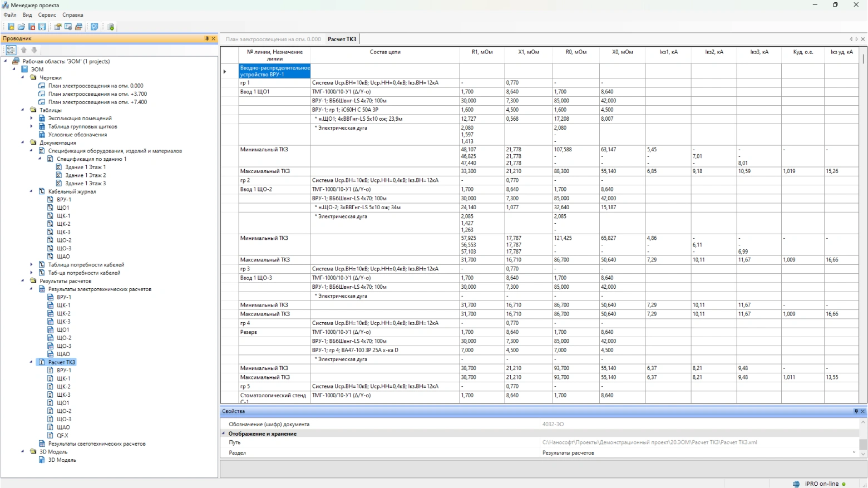Toggle the tree view mode button in Проводник
Image resolution: width=868 pixels, height=488 pixels.
(x=11, y=50)
